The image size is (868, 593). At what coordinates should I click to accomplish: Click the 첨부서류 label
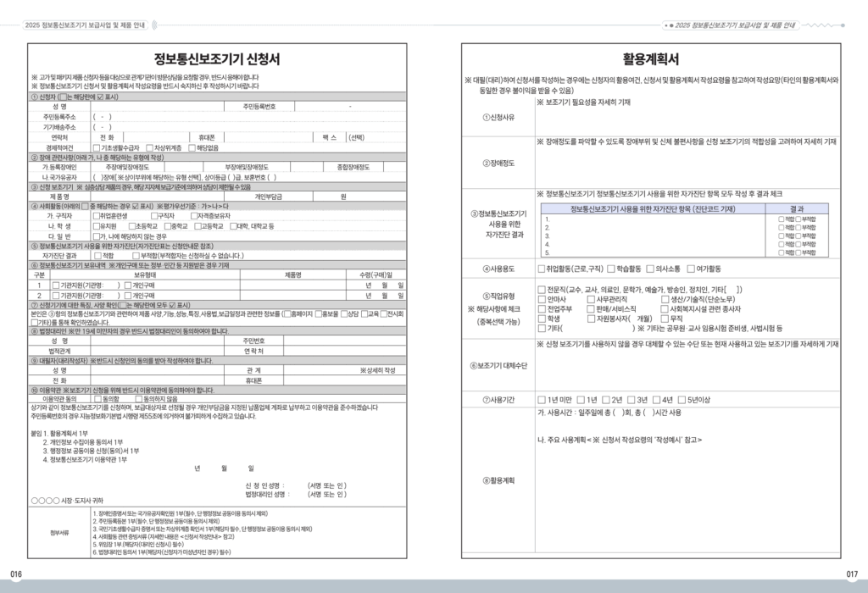(x=59, y=533)
